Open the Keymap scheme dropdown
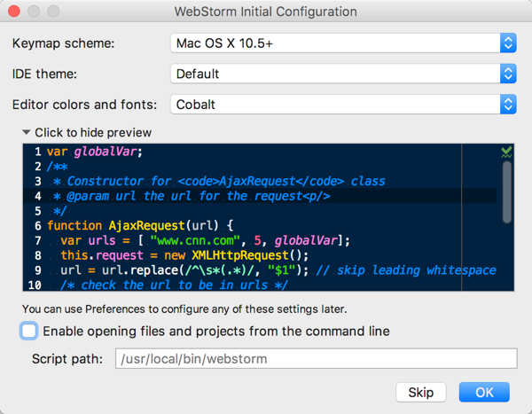This screenshot has height=414, width=532. (x=342, y=43)
